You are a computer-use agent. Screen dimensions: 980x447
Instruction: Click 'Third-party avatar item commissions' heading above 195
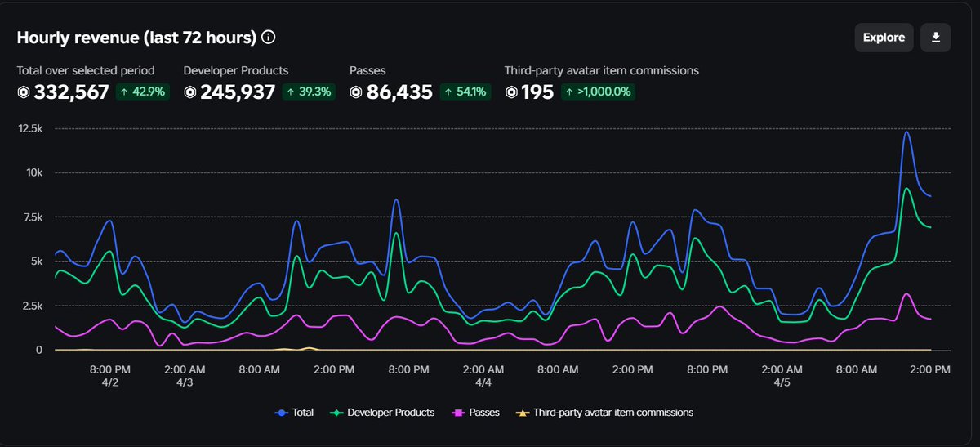(x=602, y=71)
